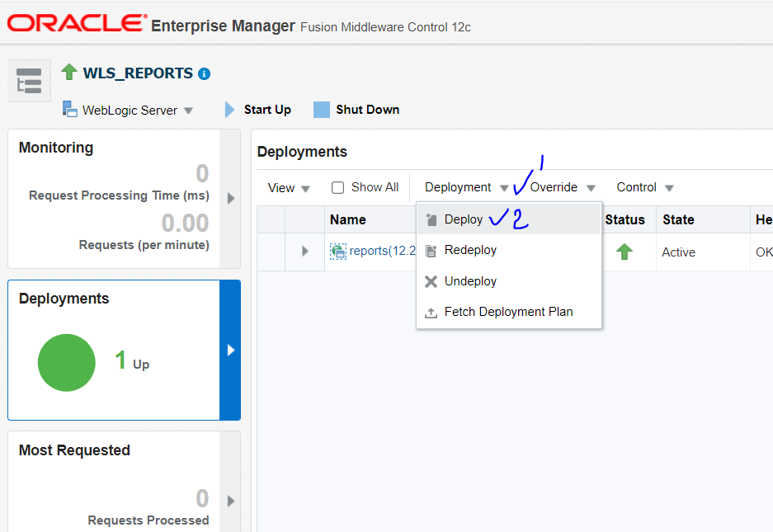Click the Undeploy X icon
This screenshot has width=773, height=532.
(x=431, y=281)
